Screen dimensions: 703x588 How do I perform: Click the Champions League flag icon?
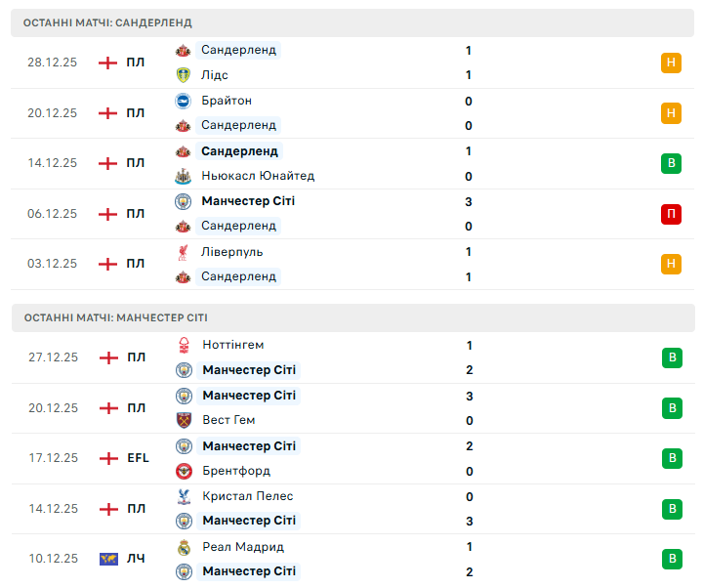pos(108,559)
